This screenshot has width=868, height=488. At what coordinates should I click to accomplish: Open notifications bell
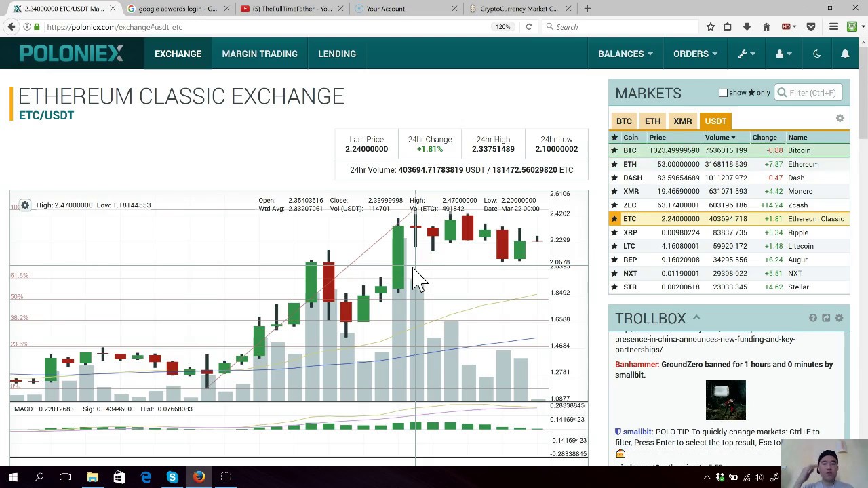coord(845,54)
